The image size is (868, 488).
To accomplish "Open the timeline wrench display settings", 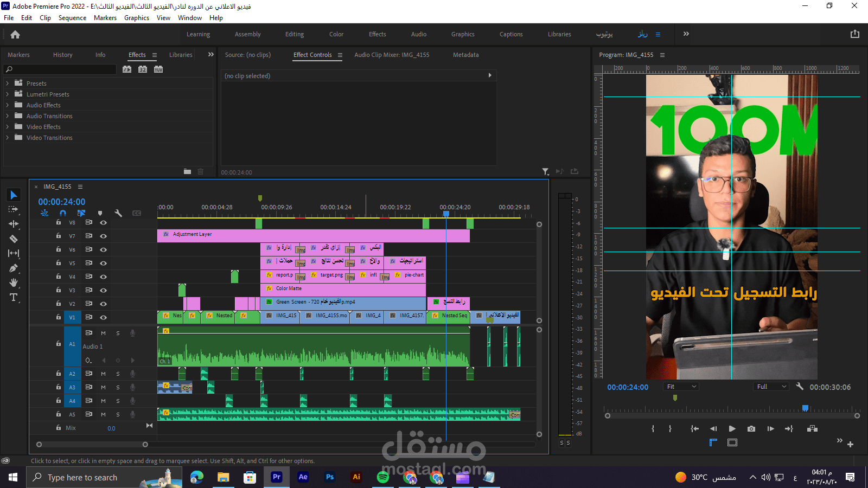I will tap(118, 213).
